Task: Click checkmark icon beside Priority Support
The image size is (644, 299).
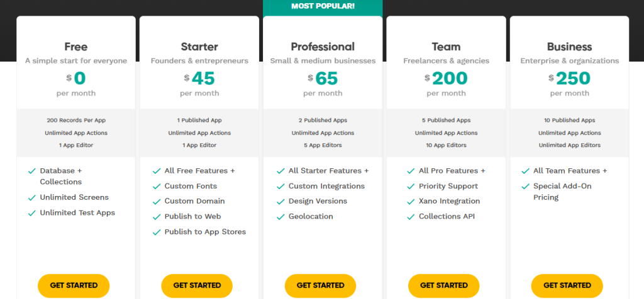Action: click(409, 187)
